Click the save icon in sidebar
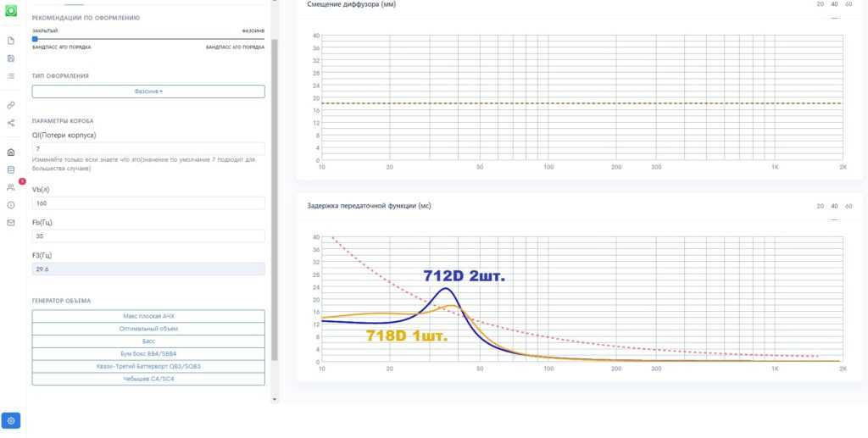 (11, 58)
